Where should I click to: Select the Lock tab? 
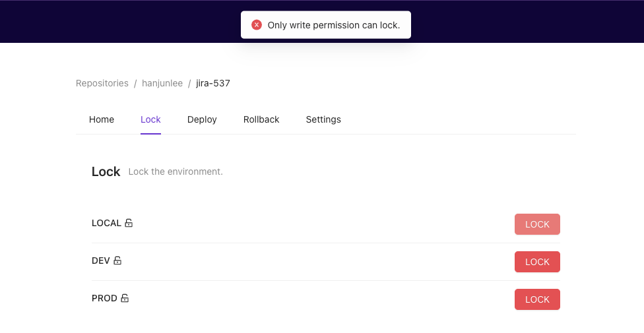tap(150, 119)
